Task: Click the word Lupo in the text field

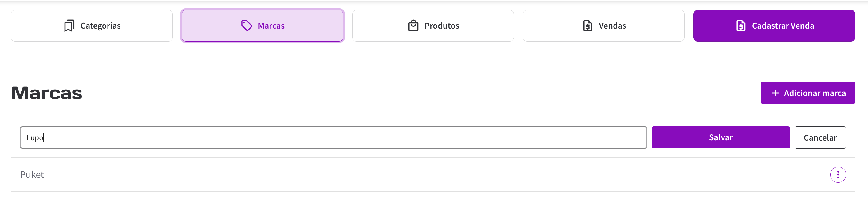Action: click(35, 137)
